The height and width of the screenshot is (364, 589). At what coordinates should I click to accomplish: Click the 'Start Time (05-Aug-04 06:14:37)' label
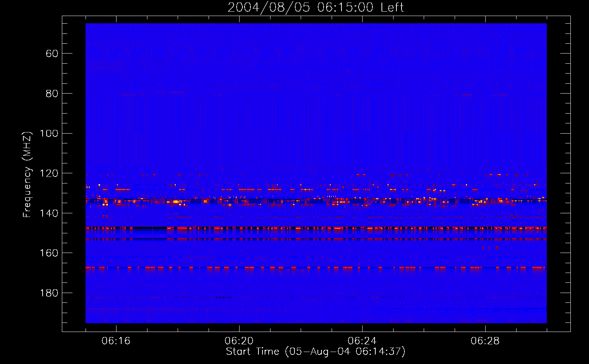pyautogui.click(x=316, y=352)
